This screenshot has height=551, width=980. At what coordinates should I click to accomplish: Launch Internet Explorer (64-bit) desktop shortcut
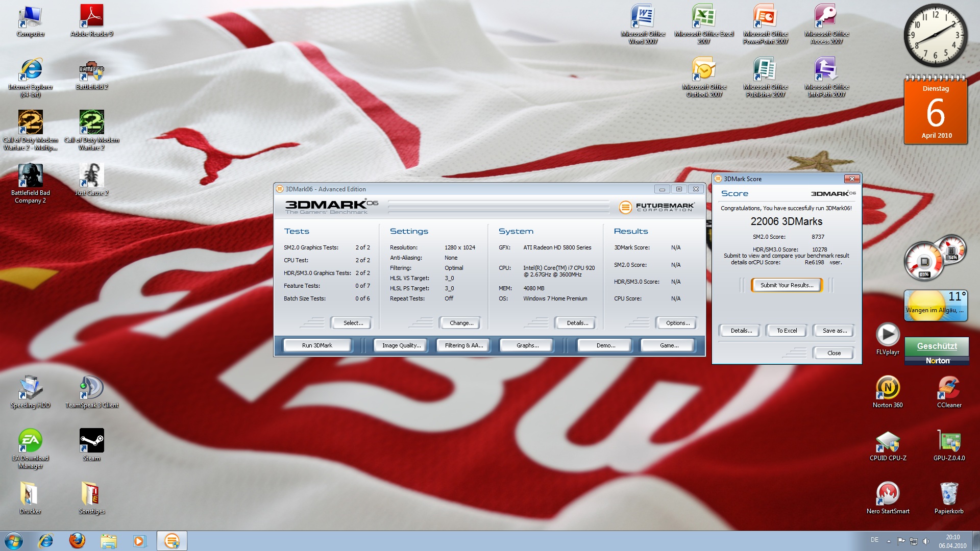[31, 78]
